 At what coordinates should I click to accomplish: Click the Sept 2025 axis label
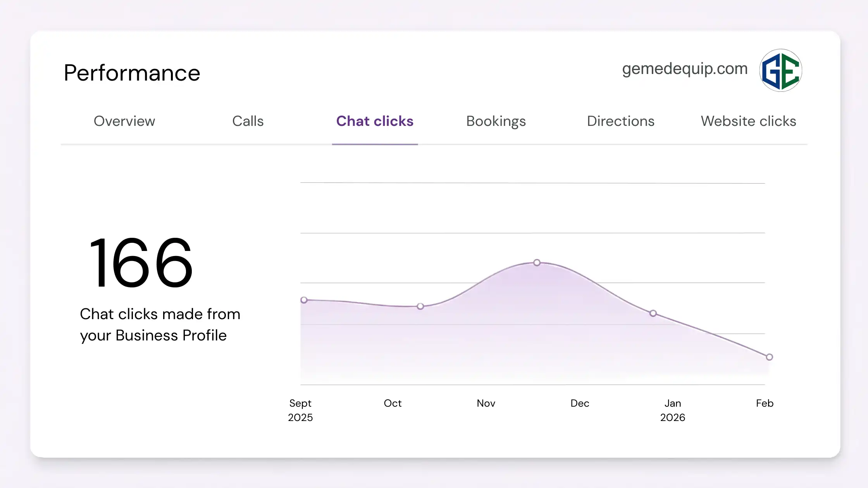[x=300, y=410]
